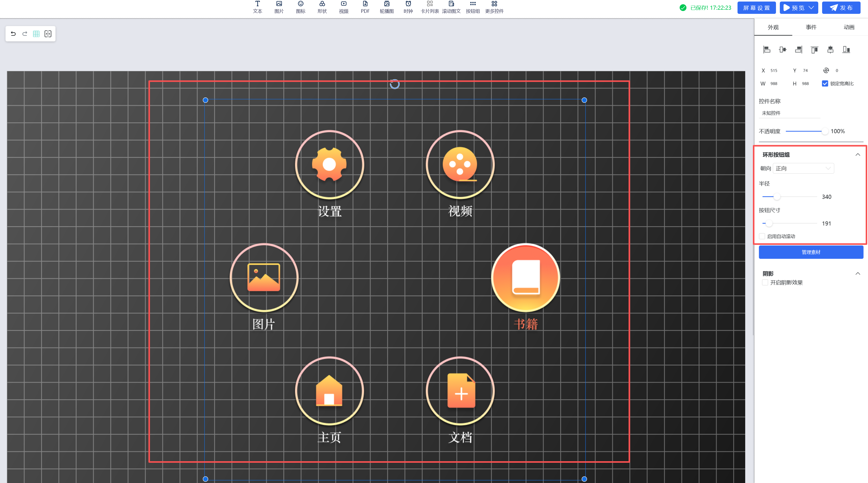
Task: Align top edges icon
Action: [814, 49]
